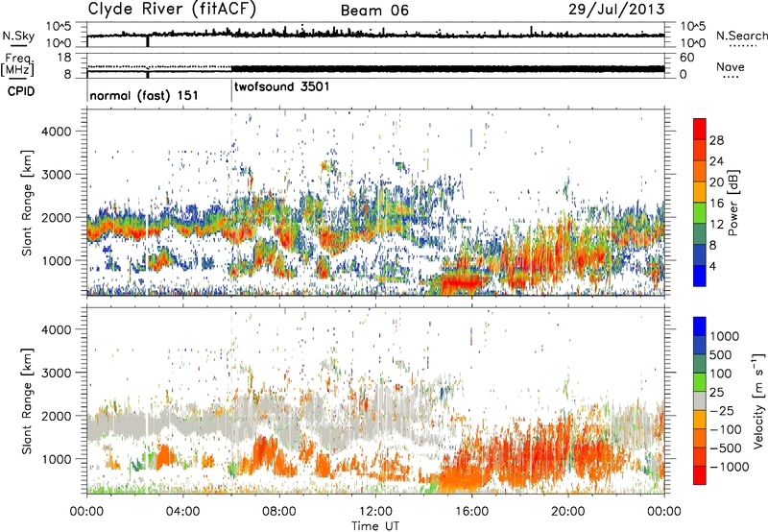Click the velocity panel 'Slant Range [km]' label
The image size is (768, 532).
[27, 400]
